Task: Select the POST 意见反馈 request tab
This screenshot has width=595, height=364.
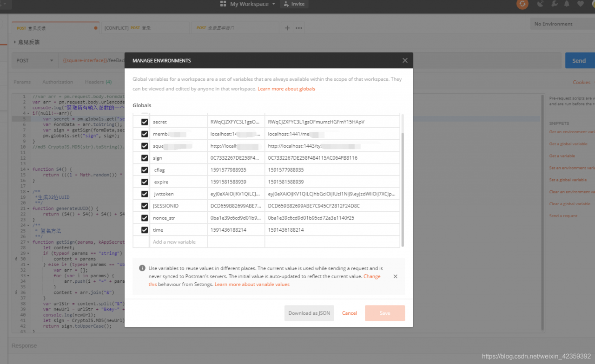Action: point(55,28)
